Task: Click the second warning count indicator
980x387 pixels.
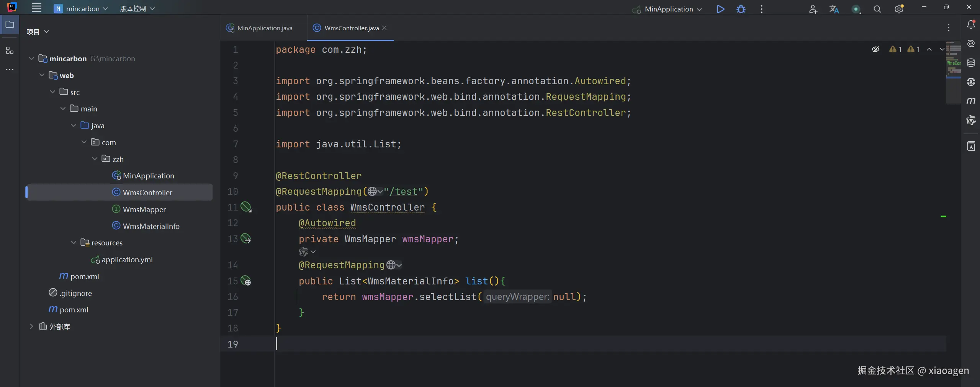Action: (x=914, y=49)
